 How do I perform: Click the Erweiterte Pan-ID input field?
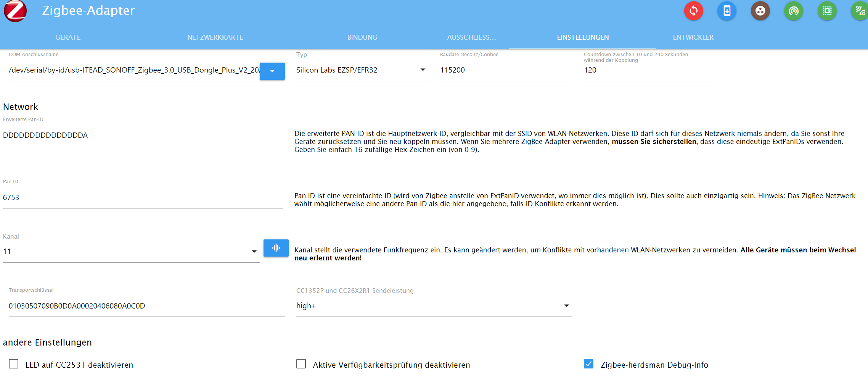143,136
